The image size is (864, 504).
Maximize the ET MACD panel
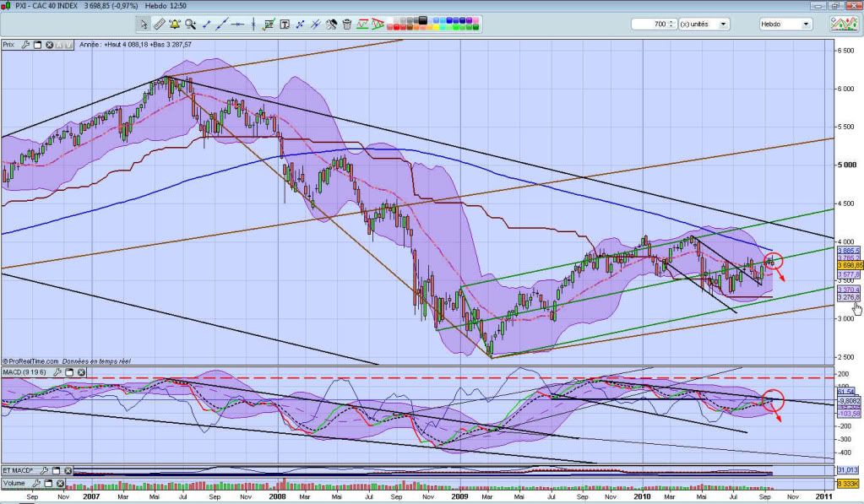pos(54,470)
